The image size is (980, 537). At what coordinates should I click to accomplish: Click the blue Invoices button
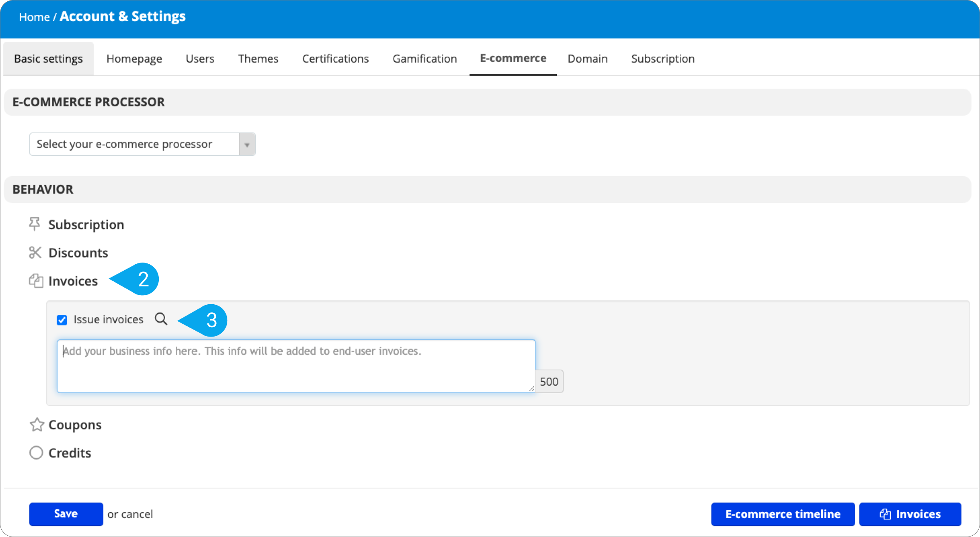tap(910, 514)
